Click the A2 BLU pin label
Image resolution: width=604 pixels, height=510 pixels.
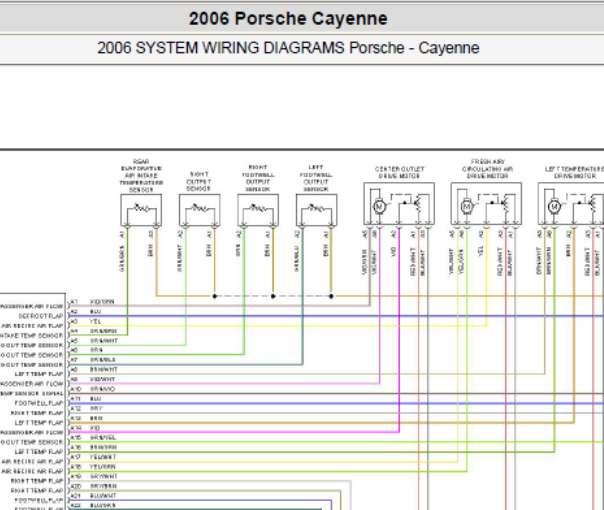(86, 311)
